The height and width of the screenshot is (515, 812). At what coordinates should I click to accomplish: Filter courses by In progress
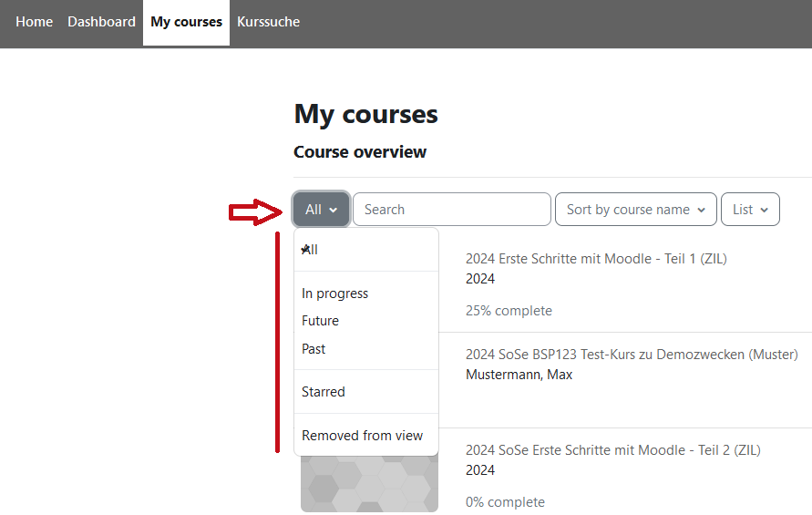tap(334, 294)
